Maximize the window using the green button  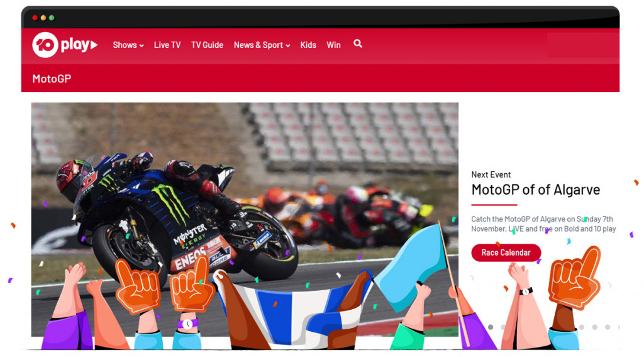tap(52, 18)
